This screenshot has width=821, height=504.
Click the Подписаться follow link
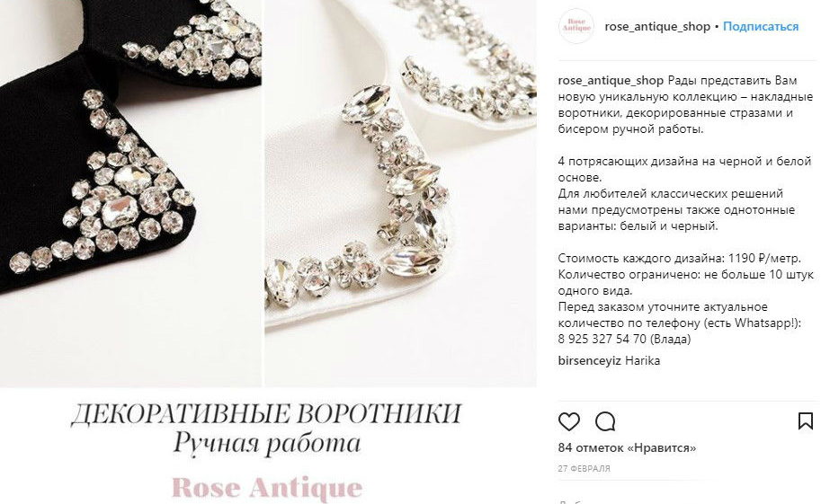click(761, 26)
